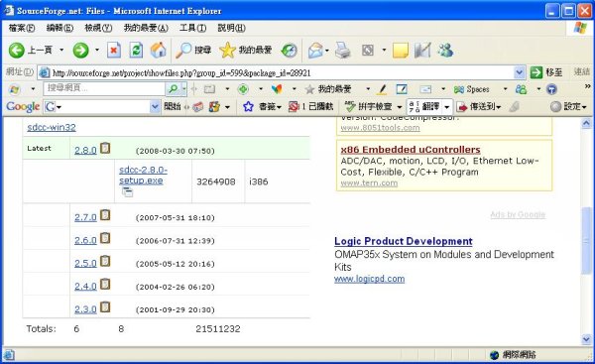This screenshot has width=595, height=364.
Task: Open release notes icon for 2.3.0
Action: pos(105,307)
